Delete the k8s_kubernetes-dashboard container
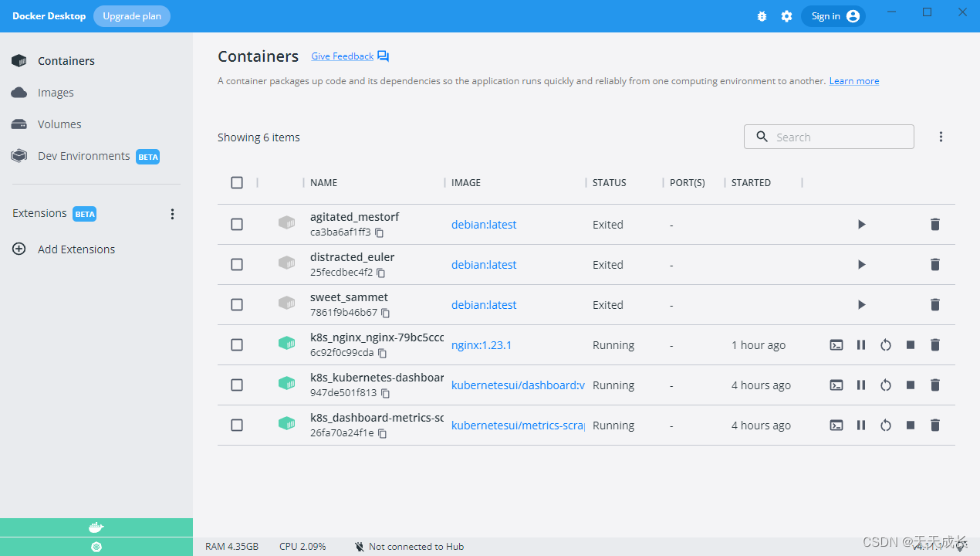The height and width of the screenshot is (556, 980). (x=935, y=385)
